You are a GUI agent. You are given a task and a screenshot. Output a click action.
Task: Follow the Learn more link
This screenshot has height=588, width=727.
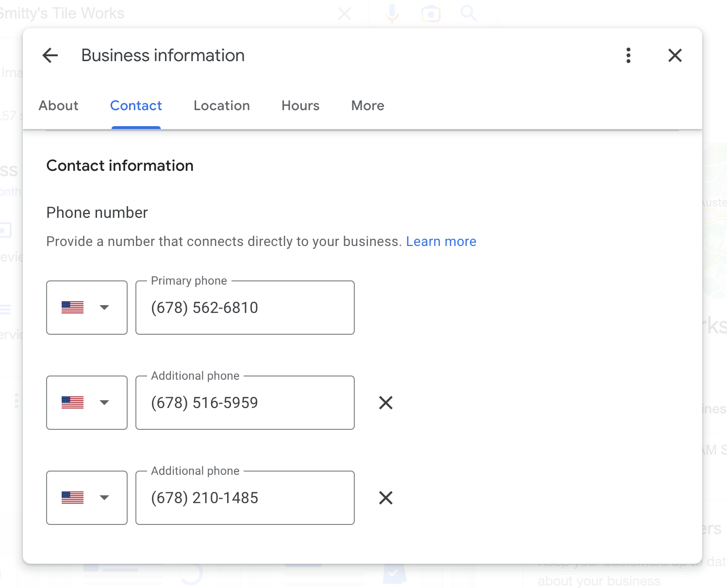[441, 242]
